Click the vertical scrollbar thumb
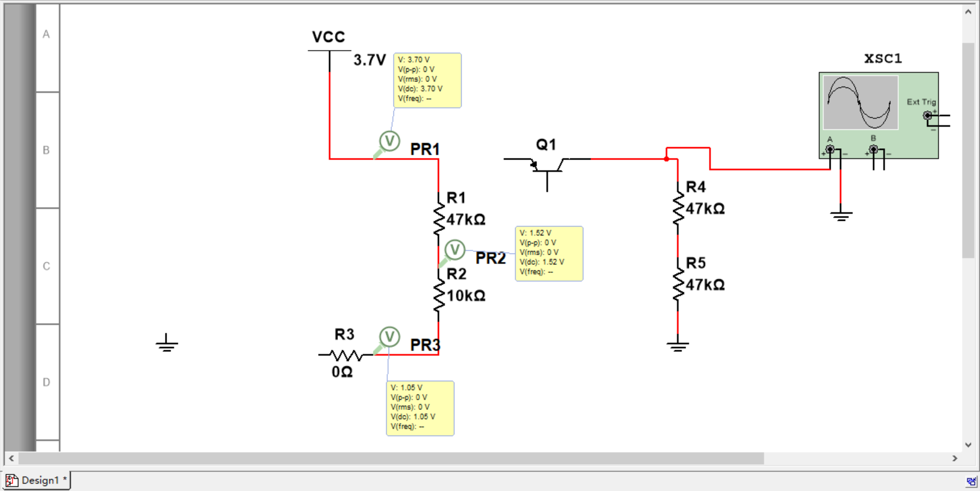This screenshot has height=491, width=980. coord(968,150)
